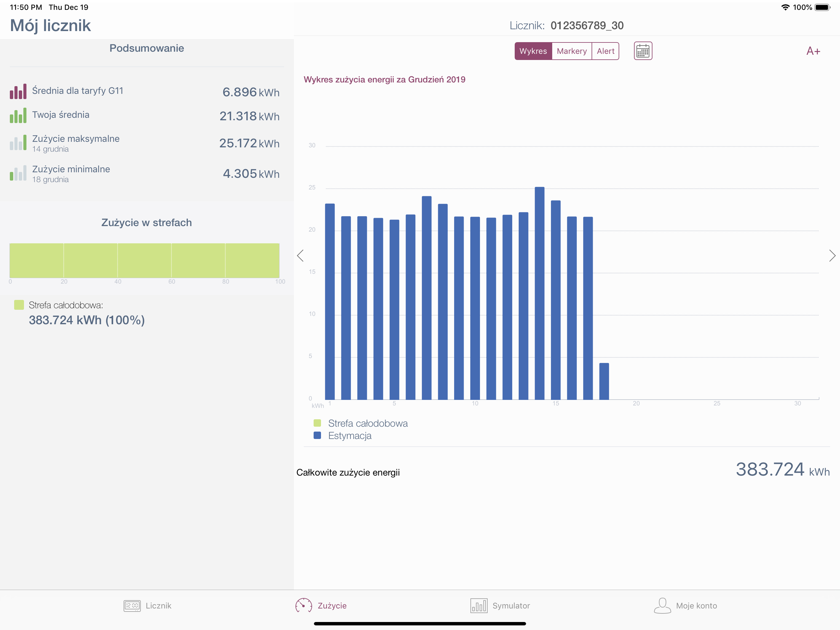840x630 pixels.
Task: Select the tallest chart bar for day 14
Action: [540, 293]
